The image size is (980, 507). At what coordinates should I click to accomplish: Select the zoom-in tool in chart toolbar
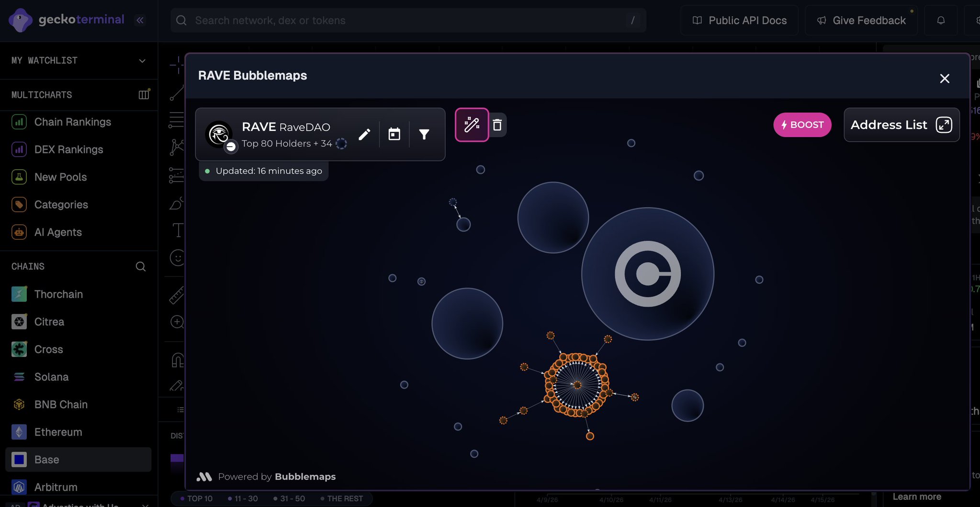177,322
